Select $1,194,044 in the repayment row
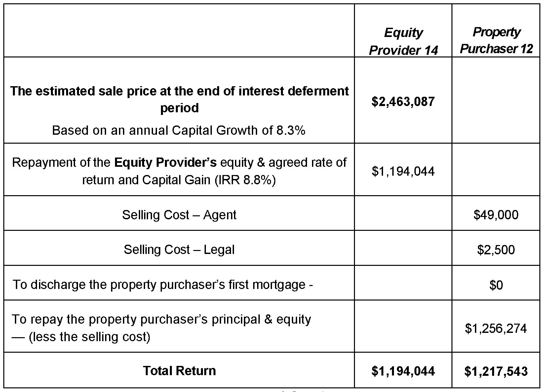 pyautogui.click(x=403, y=171)
